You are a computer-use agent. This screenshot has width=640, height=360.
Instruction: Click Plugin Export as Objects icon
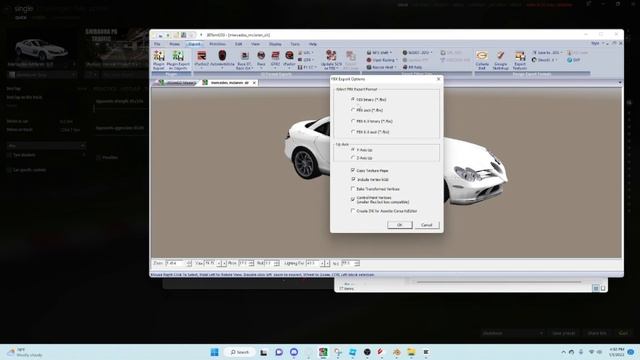click(178, 60)
